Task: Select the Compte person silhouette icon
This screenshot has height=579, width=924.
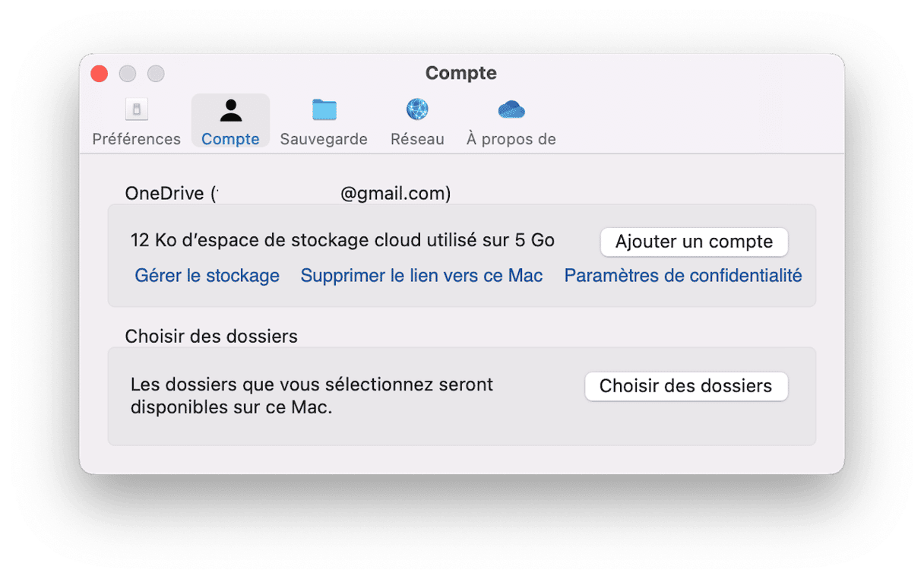Action: click(230, 110)
